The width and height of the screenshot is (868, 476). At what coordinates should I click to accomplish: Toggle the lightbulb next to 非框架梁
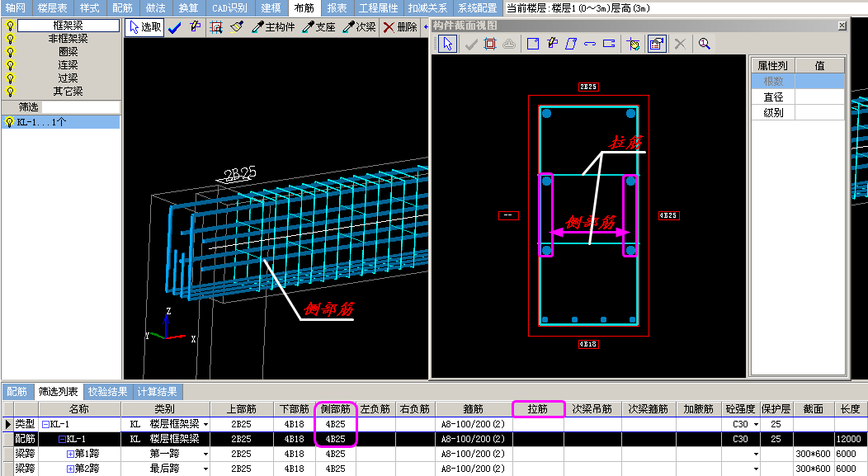pyautogui.click(x=10, y=39)
